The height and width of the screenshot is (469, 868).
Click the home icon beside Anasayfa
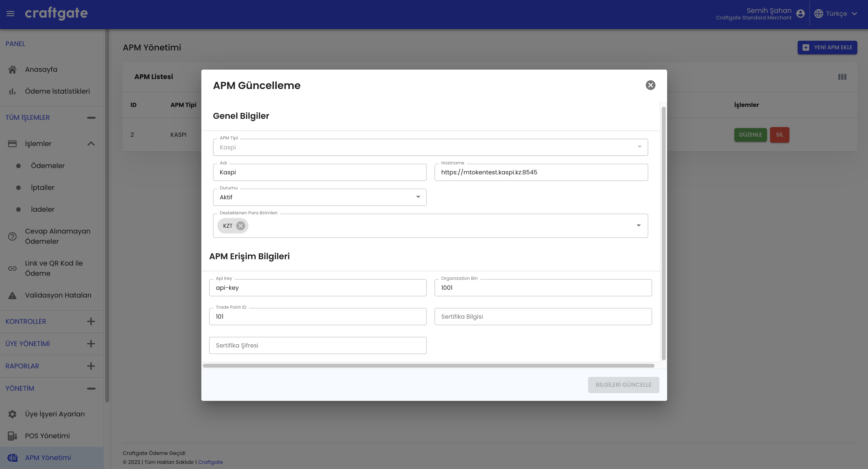(x=12, y=69)
